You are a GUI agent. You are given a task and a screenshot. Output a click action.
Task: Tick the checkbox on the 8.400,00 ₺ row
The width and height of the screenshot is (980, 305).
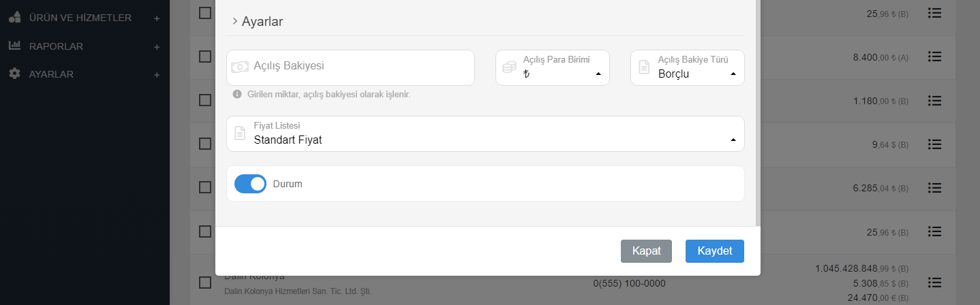click(205, 57)
